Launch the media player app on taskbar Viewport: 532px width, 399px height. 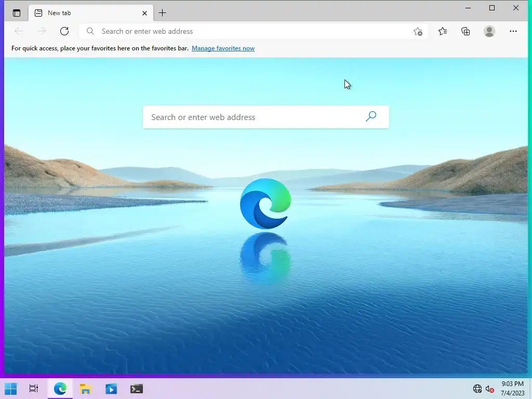pos(111,389)
